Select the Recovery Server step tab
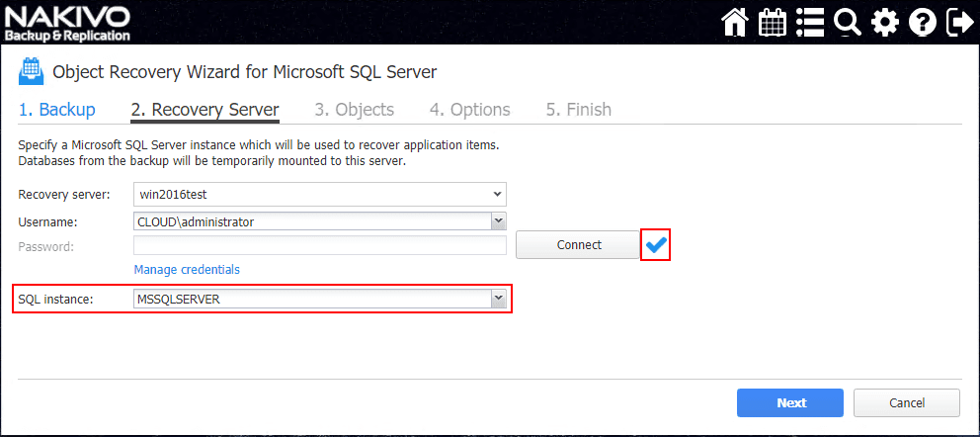This screenshot has height=437, width=980. point(204,110)
